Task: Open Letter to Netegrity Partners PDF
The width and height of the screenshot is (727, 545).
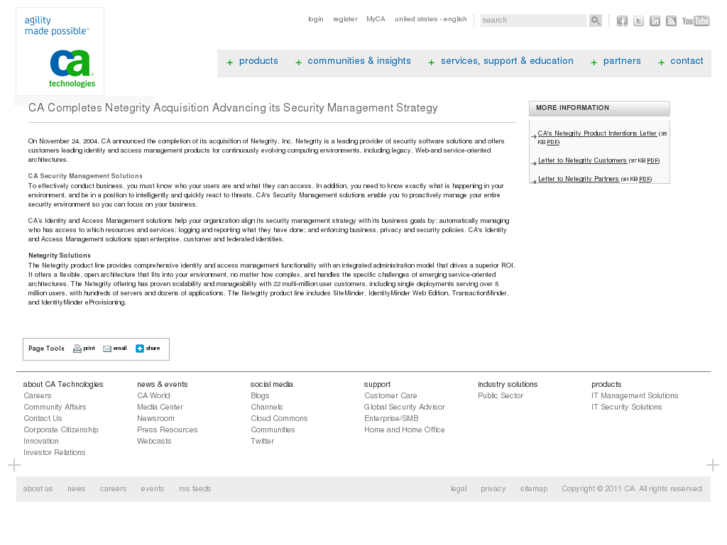Action: [x=578, y=179]
